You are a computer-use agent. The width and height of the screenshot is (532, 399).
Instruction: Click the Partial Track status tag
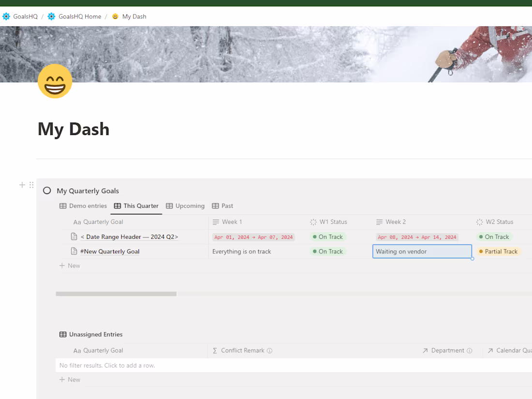click(x=498, y=251)
